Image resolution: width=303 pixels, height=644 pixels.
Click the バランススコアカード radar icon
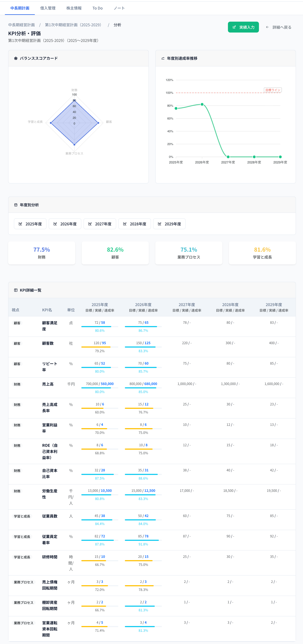coord(16,58)
